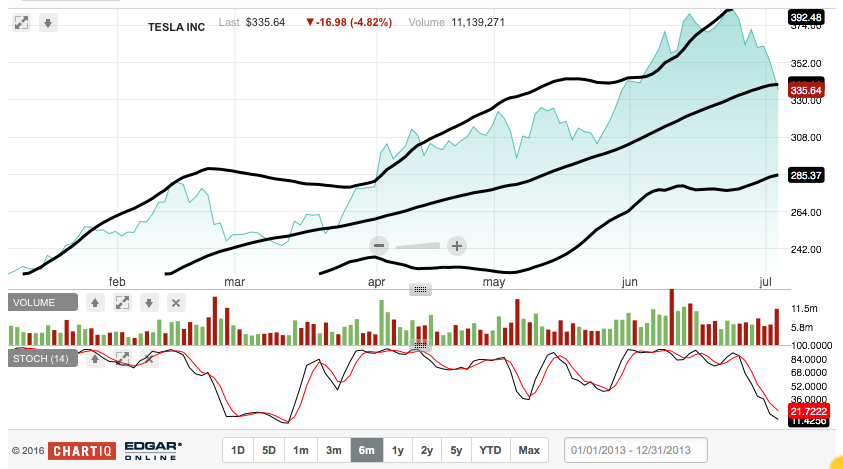Click the date range input field
This screenshot has width=843, height=469.
click(x=635, y=450)
